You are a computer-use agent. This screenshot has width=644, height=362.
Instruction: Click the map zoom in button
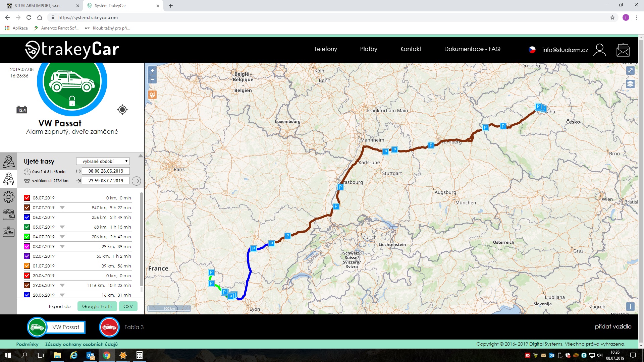(152, 71)
